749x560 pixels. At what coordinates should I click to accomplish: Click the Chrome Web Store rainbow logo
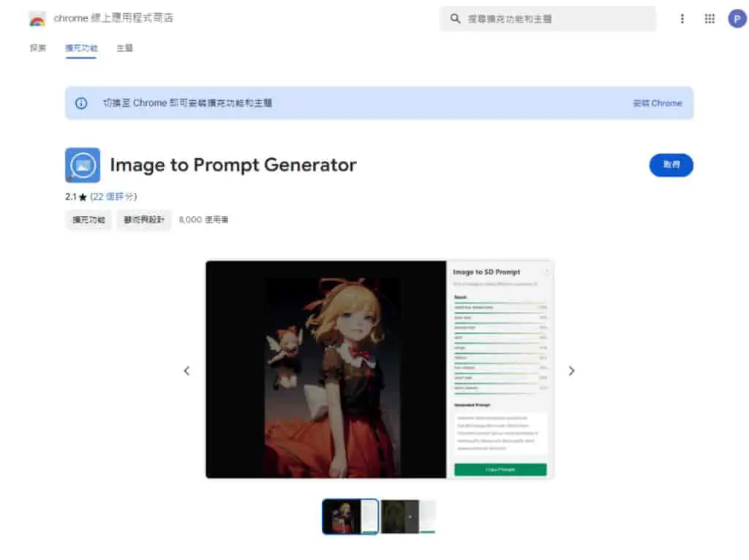(37, 19)
